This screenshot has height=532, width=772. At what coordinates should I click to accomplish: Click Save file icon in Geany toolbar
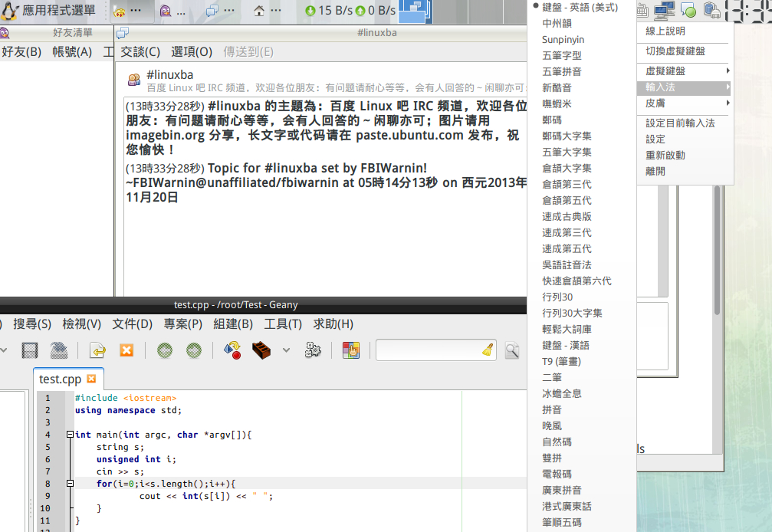tap(30, 350)
